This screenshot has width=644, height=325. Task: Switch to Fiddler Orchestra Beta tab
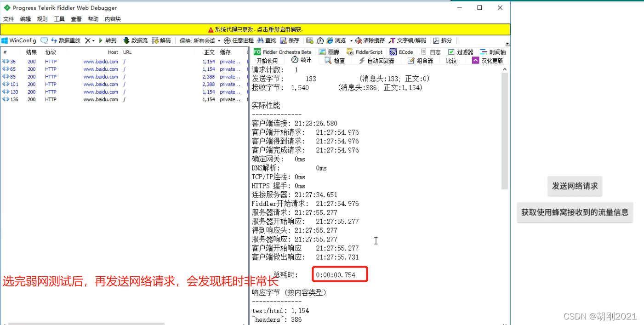282,52
